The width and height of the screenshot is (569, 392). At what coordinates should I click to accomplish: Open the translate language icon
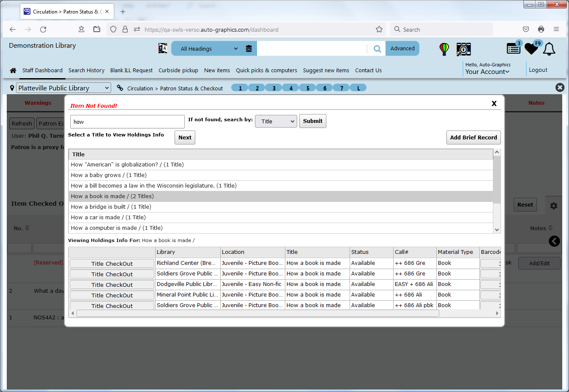[163, 49]
